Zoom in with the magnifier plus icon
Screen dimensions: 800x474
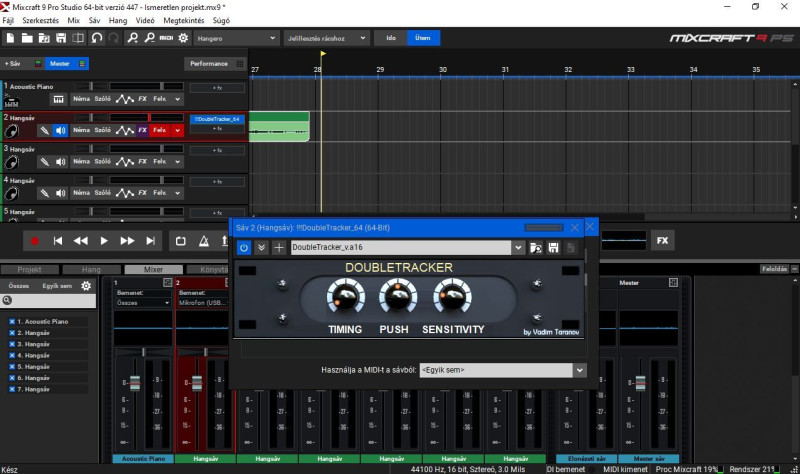click(x=133, y=38)
